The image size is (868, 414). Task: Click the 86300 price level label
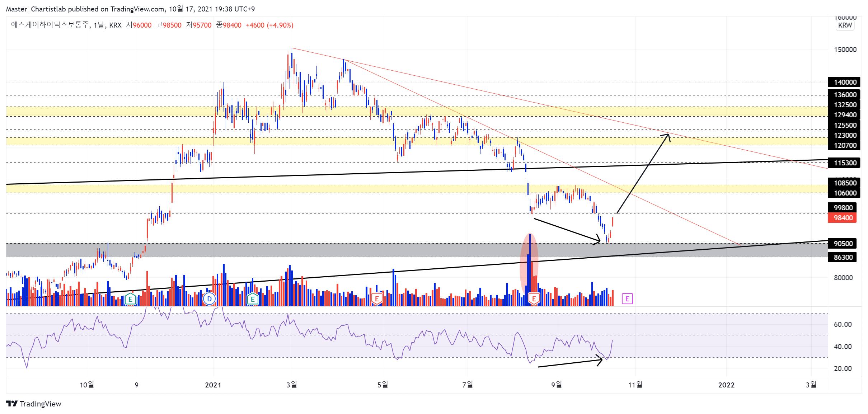click(x=842, y=257)
